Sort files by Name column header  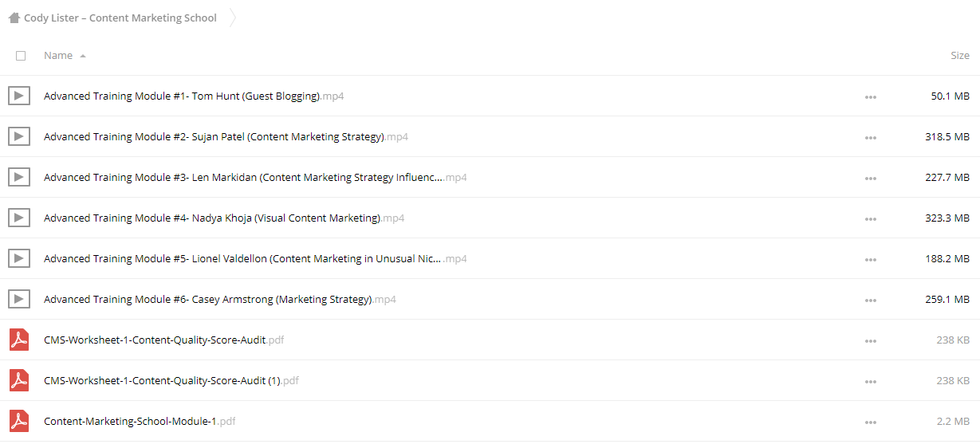[58, 56]
